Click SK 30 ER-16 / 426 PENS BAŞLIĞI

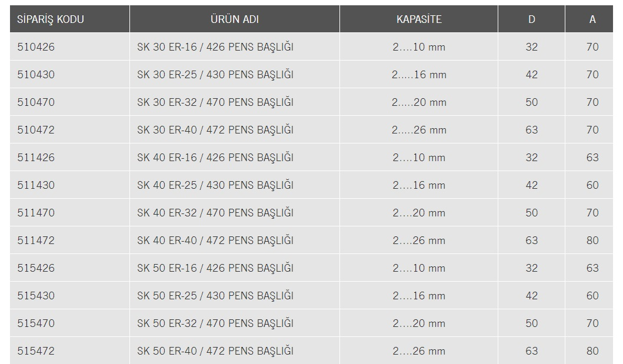[x=215, y=47]
